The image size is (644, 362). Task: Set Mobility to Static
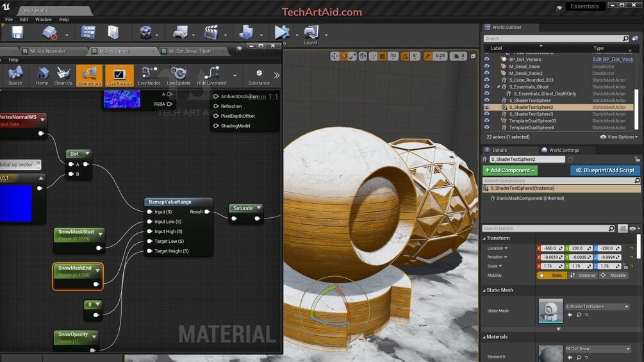pyautogui.click(x=552, y=276)
